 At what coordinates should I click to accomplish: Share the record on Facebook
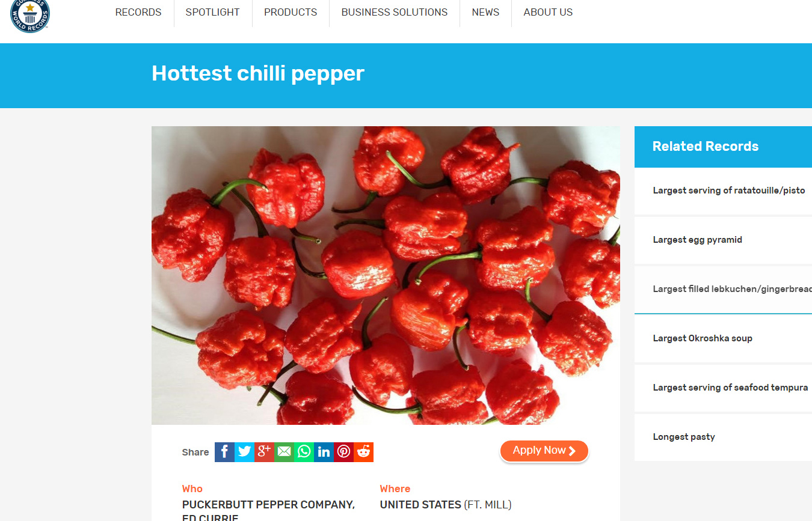pyautogui.click(x=224, y=452)
